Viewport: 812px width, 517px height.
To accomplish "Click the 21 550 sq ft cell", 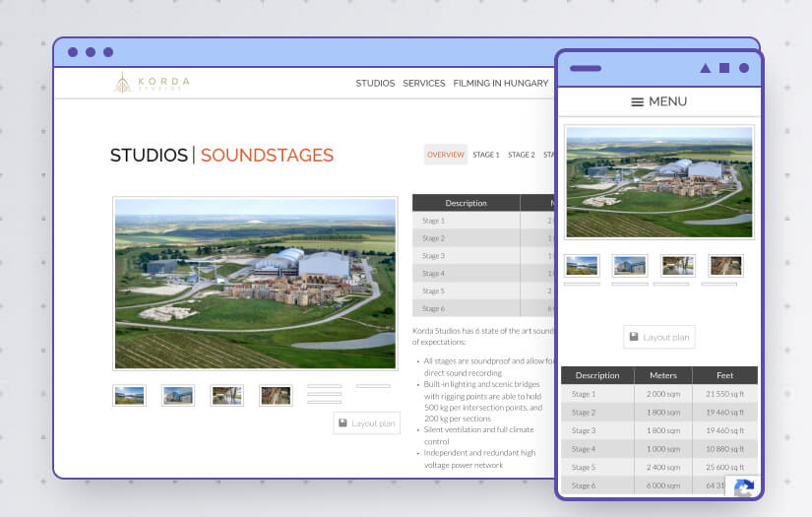I will tap(725, 394).
